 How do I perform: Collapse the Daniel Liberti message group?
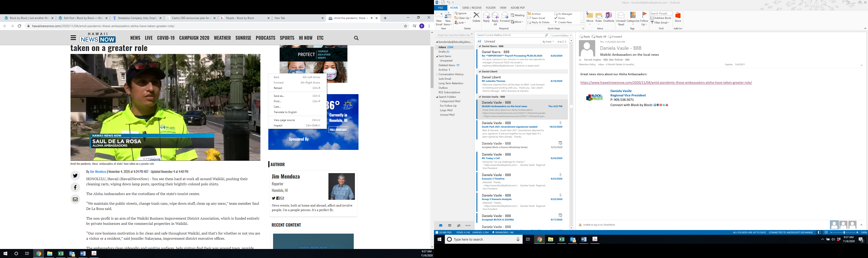pos(480,71)
